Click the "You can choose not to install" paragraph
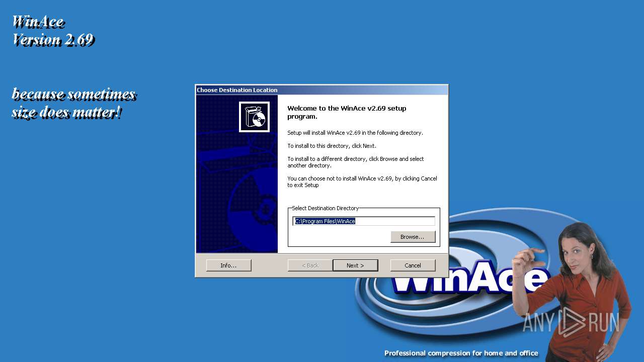The width and height of the screenshot is (644, 362). [362, 182]
